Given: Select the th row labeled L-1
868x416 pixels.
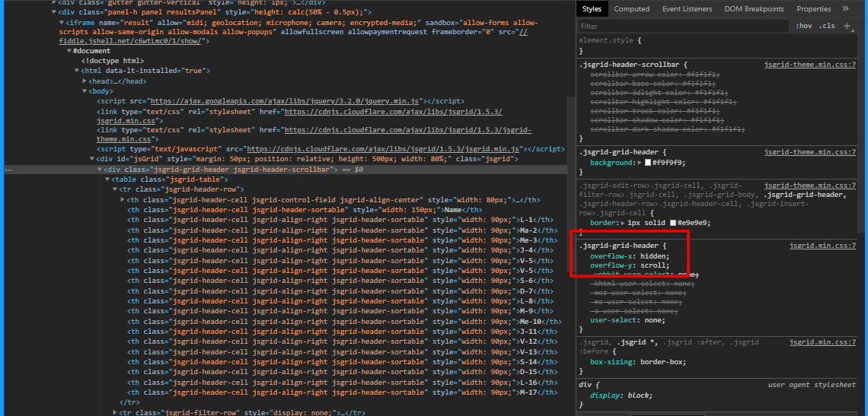Looking at the screenshot, I should (340, 221).
